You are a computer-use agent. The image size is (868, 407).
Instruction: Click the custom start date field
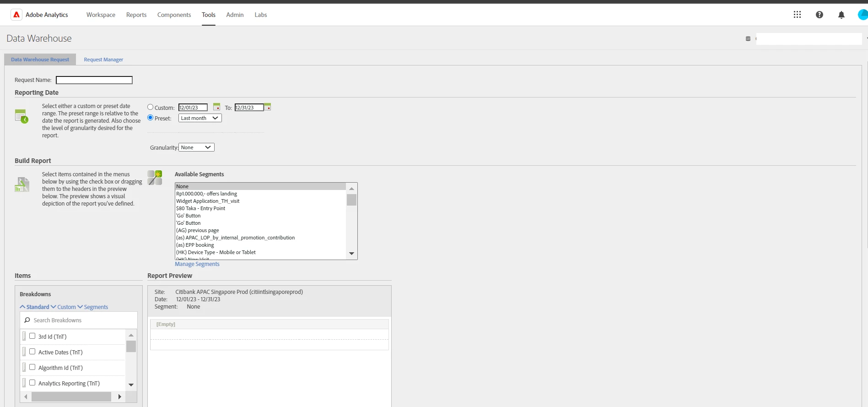tap(193, 108)
